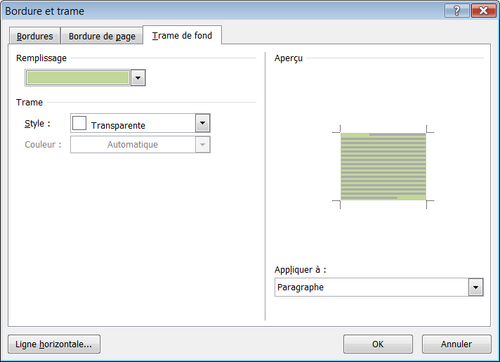Screen dimensions: 500x362
Task: Expand the Appliquer à dropdown arrow
Action: (476, 287)
